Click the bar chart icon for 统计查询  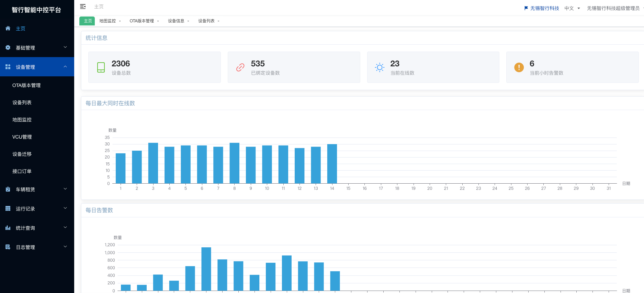(8, 228)
